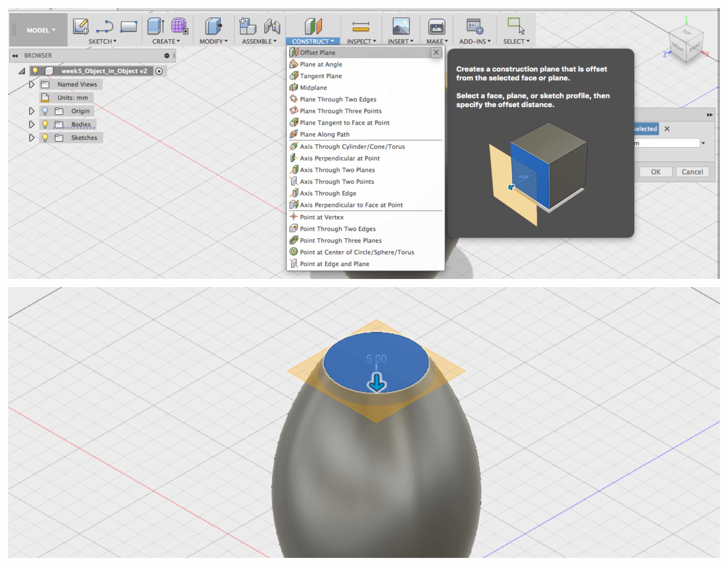Open the MAKE dropdown menu
This screenshot has height=566, width=728.
[437, 41]
